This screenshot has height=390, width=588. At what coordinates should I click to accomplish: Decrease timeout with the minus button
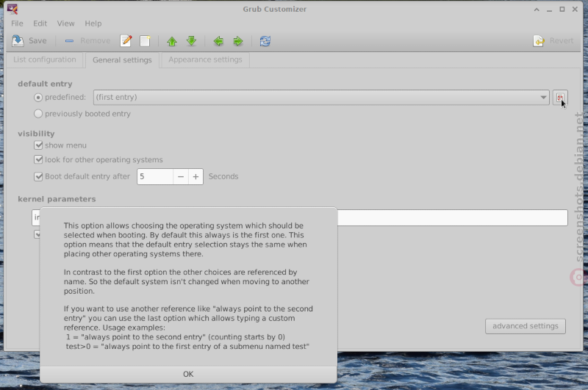181,176
